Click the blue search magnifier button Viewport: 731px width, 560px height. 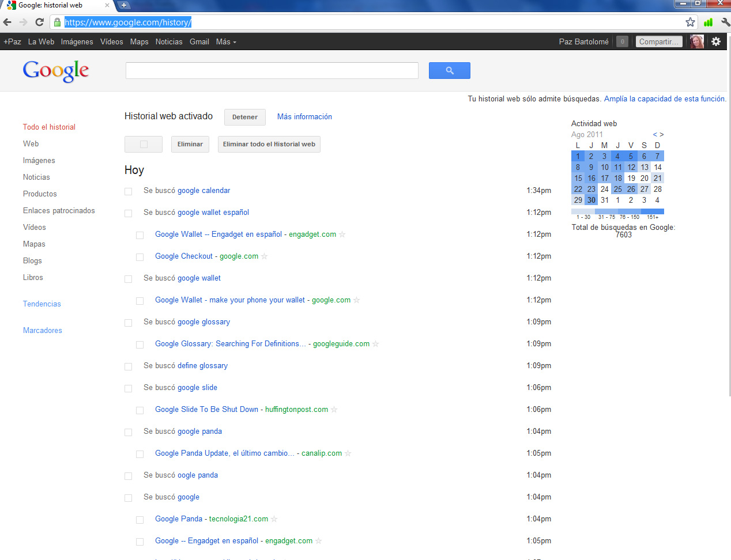[450, 71]
